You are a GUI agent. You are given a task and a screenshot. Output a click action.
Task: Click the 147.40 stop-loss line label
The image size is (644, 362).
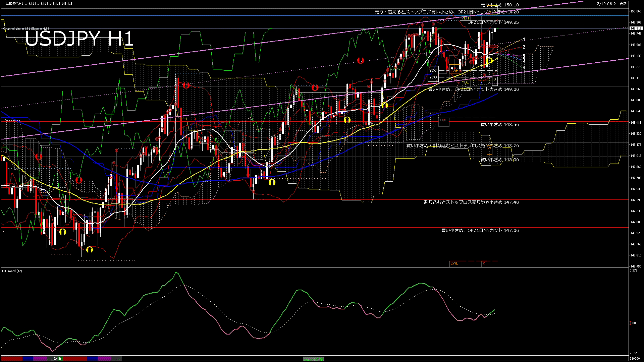click(471, 202)
